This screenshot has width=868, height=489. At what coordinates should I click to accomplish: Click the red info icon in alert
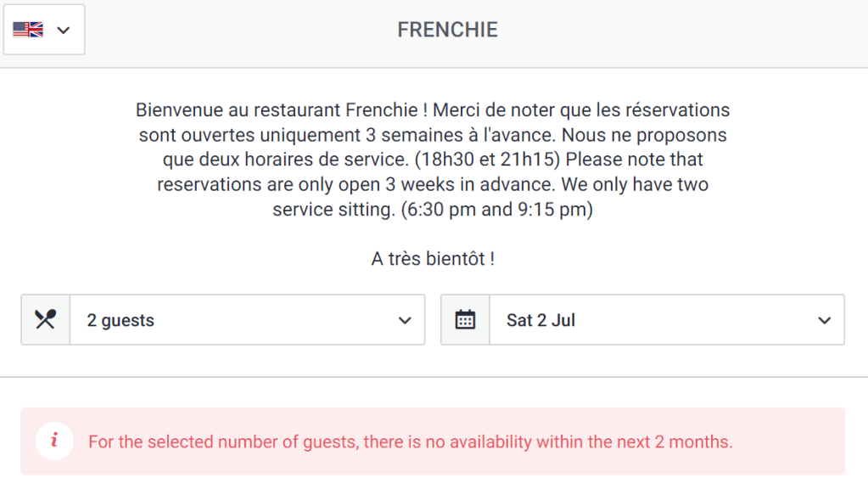54,441
